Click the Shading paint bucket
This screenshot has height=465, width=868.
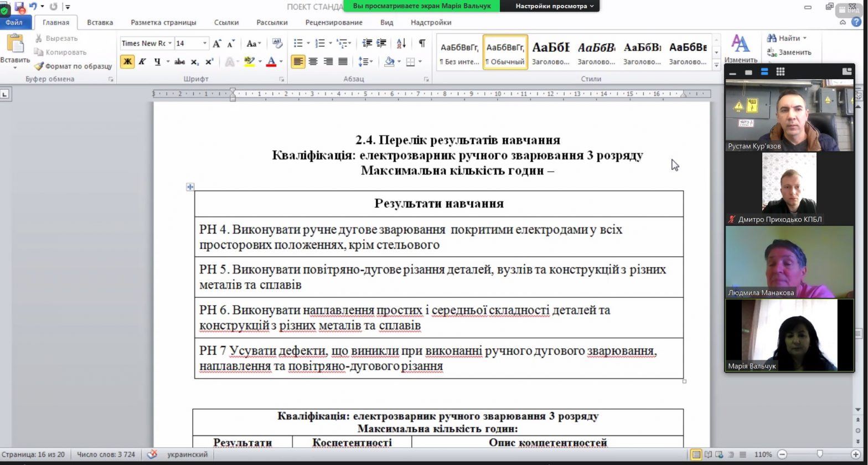pyautogui.click(x=389, y=61)
